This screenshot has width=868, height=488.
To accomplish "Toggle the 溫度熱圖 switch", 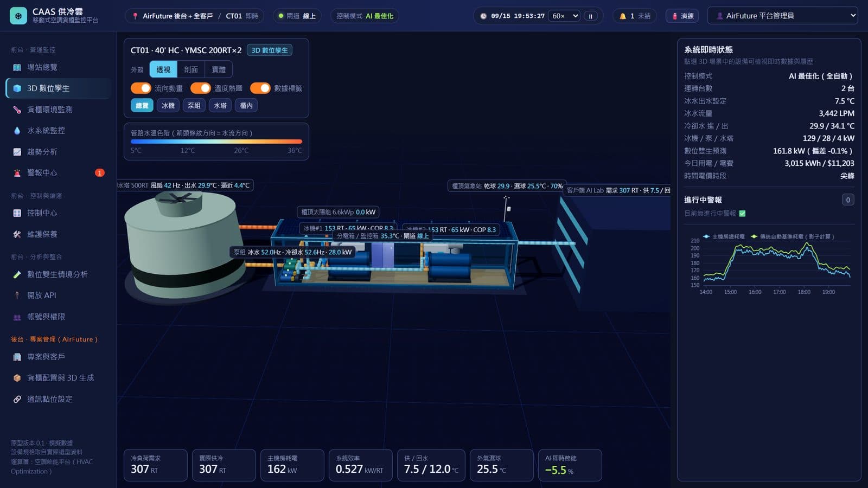I will coord(201,88).
